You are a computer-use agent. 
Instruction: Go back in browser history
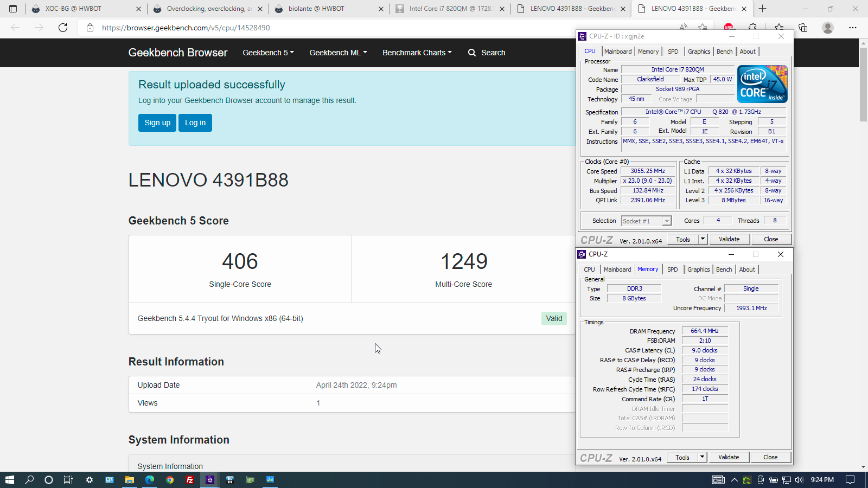[x=15, y=28]
